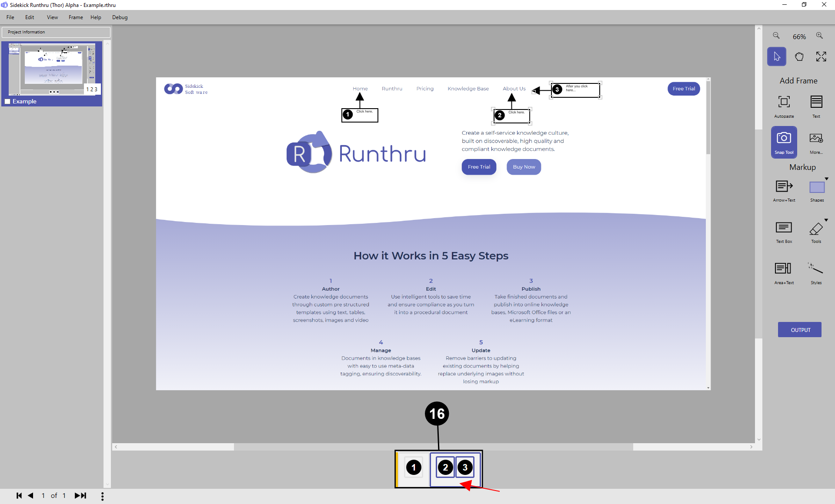Expand the Shapes dropdown arrow
This screenshot has width=835, height=504.
[827, 179]
